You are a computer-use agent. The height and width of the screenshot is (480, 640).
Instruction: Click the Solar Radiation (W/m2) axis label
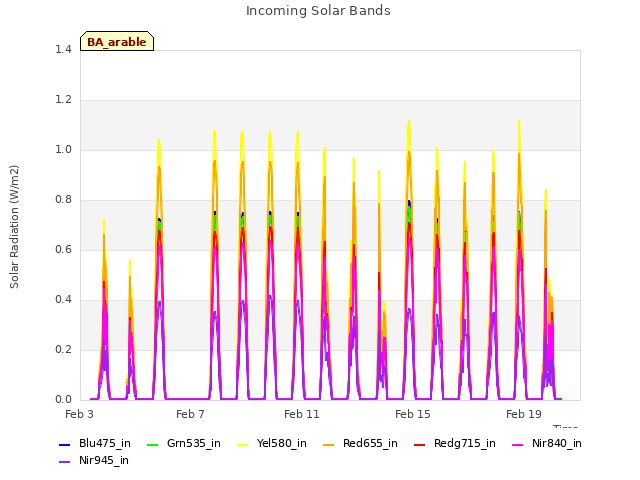[x=14, y=227]
